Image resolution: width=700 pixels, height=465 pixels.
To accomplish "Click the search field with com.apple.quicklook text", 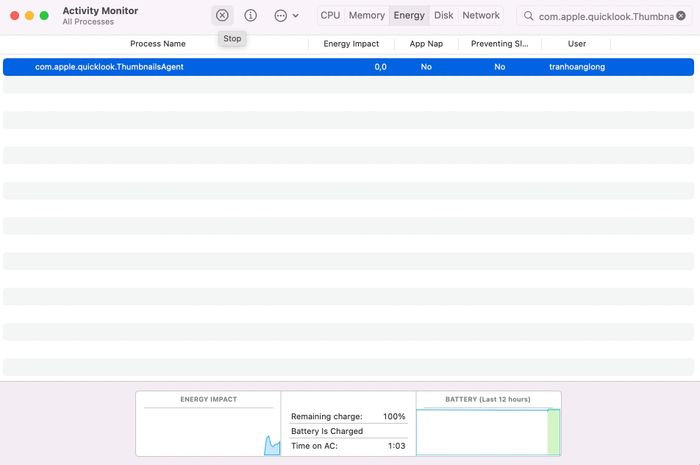I will (x=606, y=17).
